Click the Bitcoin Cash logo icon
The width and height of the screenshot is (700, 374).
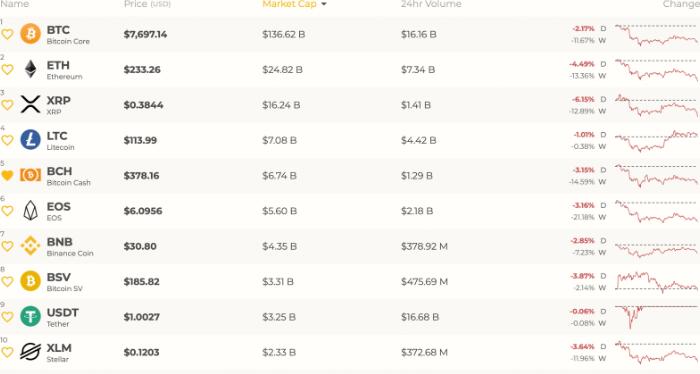click(30, 175)
